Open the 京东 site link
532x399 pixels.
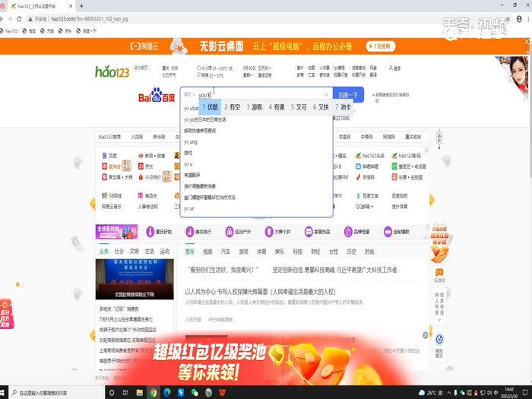click(146, 166)
